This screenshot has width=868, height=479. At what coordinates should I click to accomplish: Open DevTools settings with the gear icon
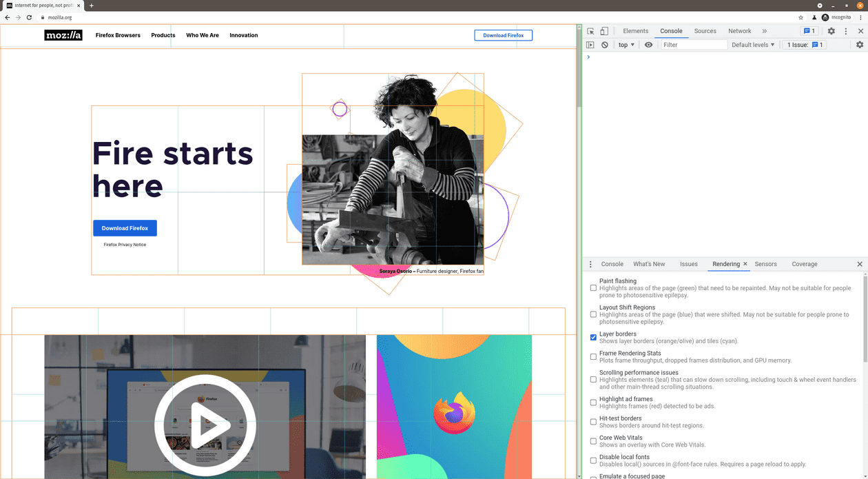[831, 31]
